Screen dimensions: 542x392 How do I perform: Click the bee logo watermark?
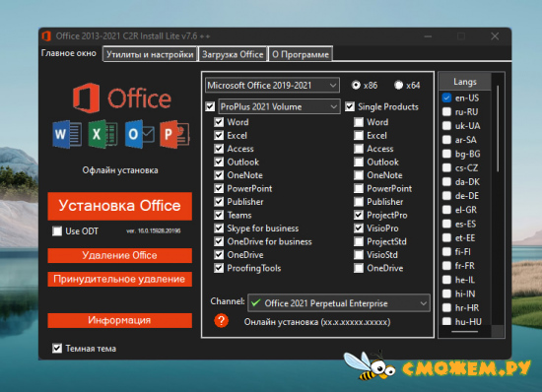(x=369, y=365)
